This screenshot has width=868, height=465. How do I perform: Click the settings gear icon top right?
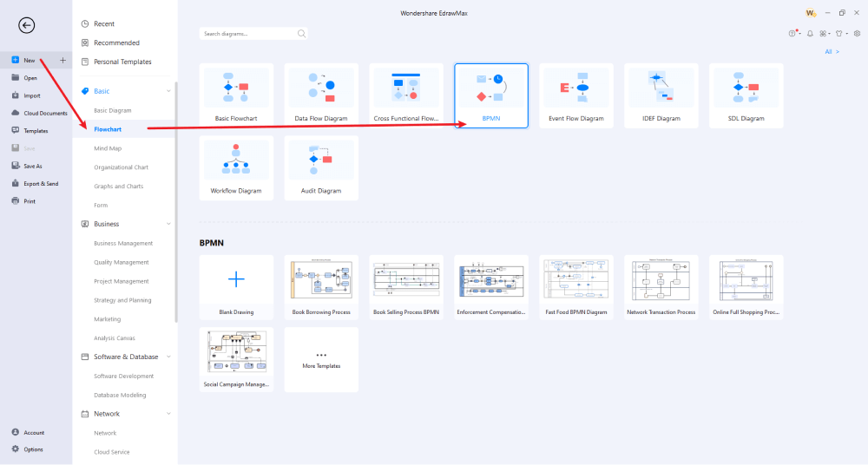[857, 33]
